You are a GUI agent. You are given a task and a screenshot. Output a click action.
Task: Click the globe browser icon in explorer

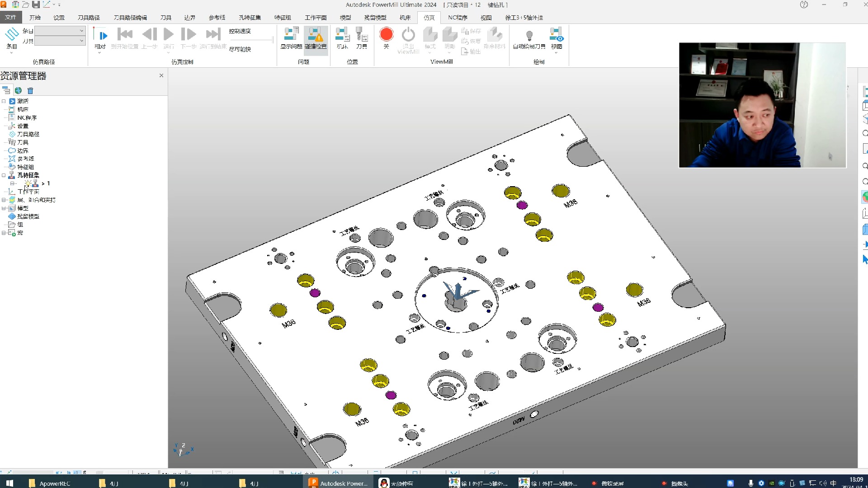19,91
